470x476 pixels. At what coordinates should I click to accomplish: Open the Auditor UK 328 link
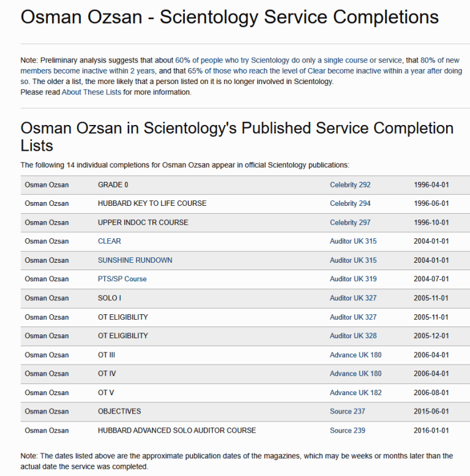point(353,336)
